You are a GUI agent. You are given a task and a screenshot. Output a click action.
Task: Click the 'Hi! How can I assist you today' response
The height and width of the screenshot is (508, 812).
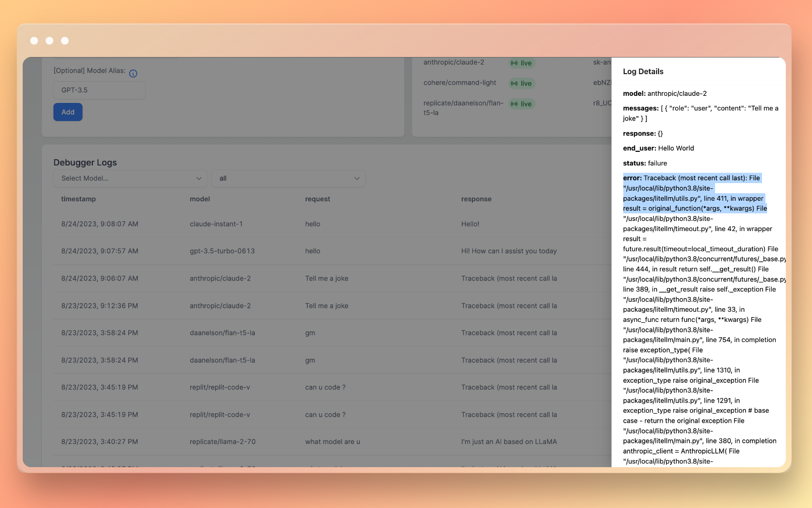[509, 251]
